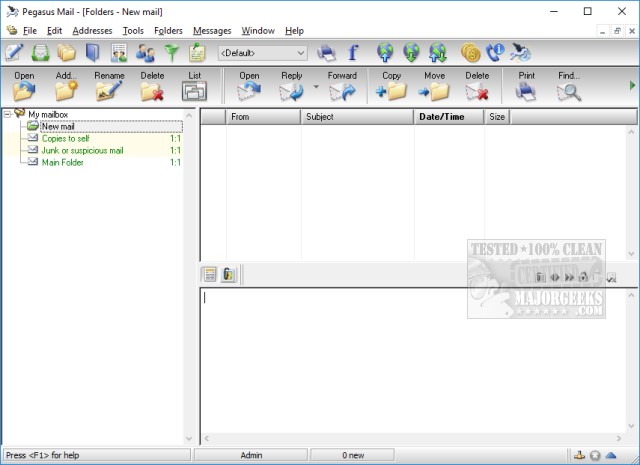Image resolution: width=640 pixels, height=465 pixels.
Task: Open the Addresses menu
Action: 92,31
